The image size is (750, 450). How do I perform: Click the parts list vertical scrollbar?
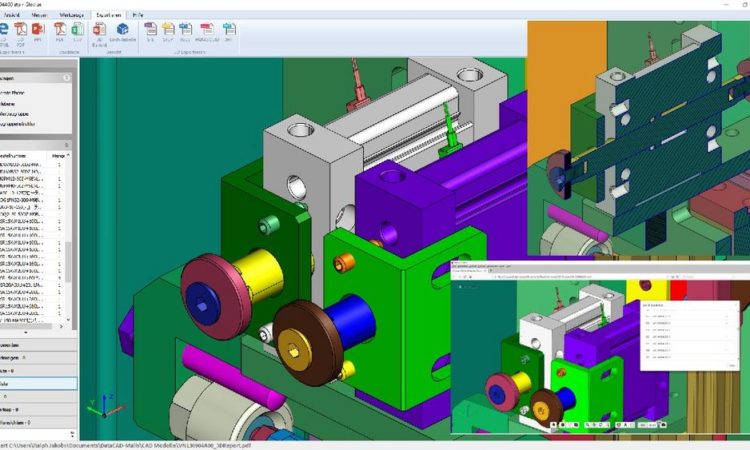click(x=71, y=250)
